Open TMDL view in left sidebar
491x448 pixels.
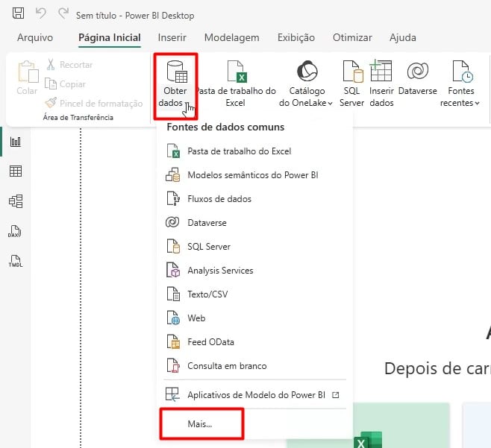click(16, 261)
